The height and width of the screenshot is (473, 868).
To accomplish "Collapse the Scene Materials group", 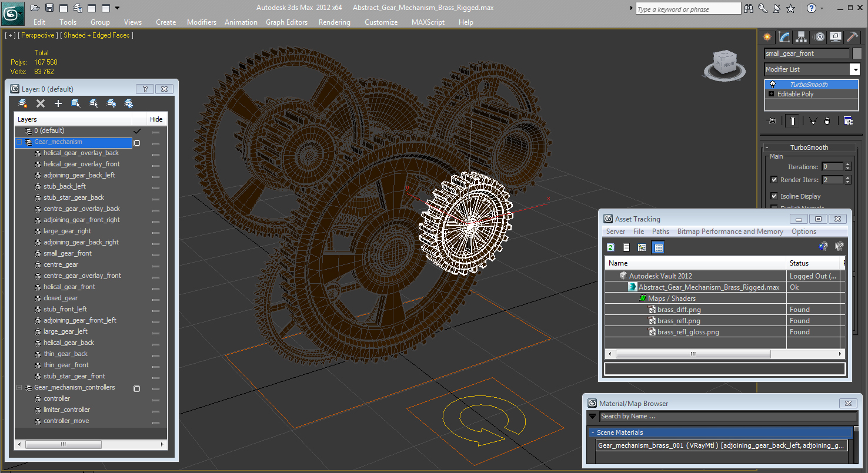I will pyautogui.click(x=593, y=432).
